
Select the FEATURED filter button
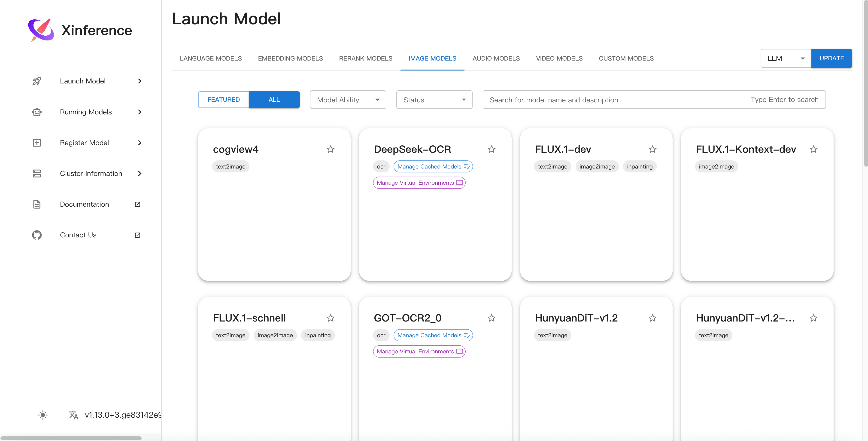click(224, 99)
